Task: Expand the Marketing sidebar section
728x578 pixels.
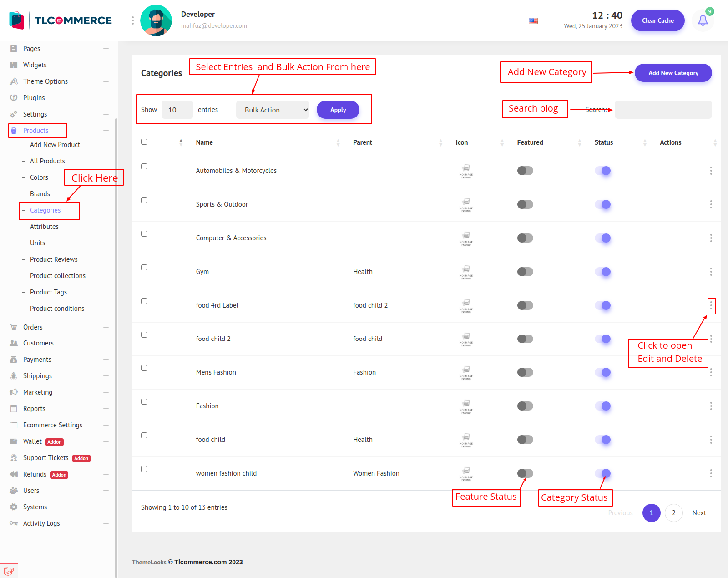Action: (106, 392)
